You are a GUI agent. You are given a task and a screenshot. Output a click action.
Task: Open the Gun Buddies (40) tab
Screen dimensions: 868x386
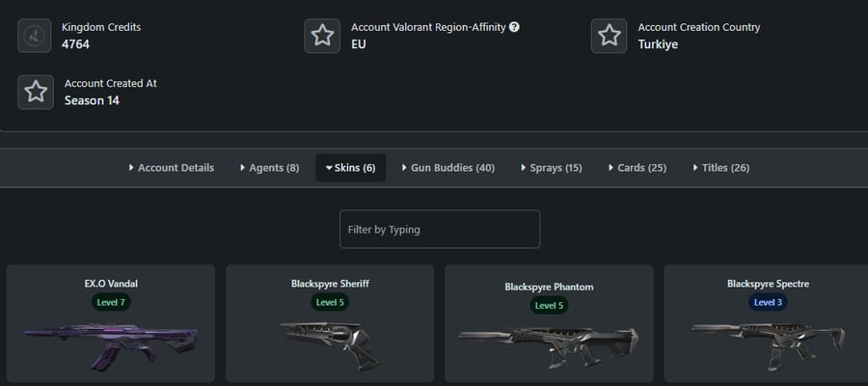pos(448,168)
